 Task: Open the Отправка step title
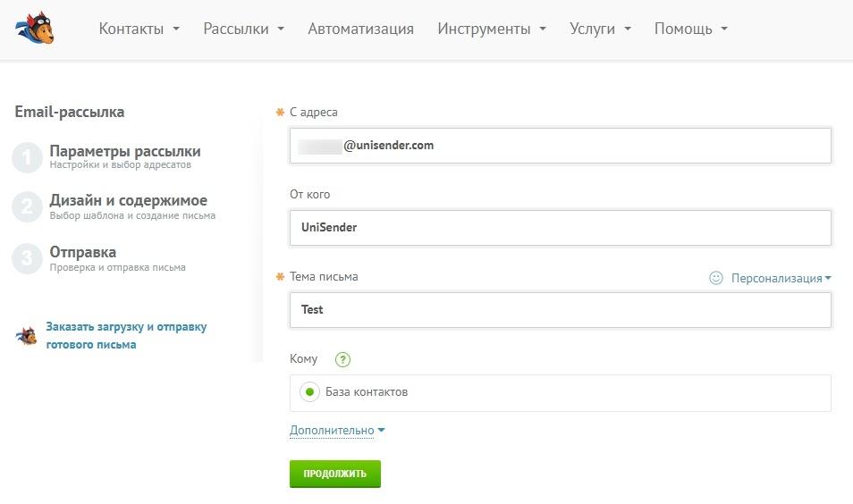click(x=82, y=252)
